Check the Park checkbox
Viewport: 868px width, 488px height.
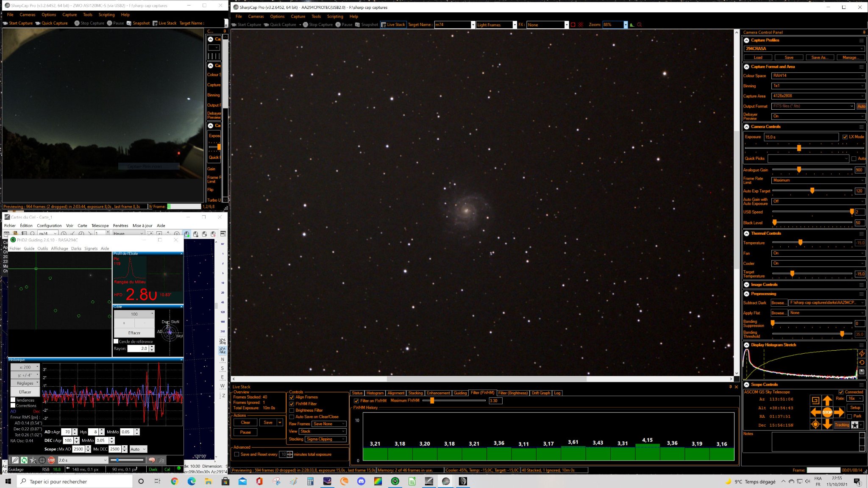tap(849, 416)
